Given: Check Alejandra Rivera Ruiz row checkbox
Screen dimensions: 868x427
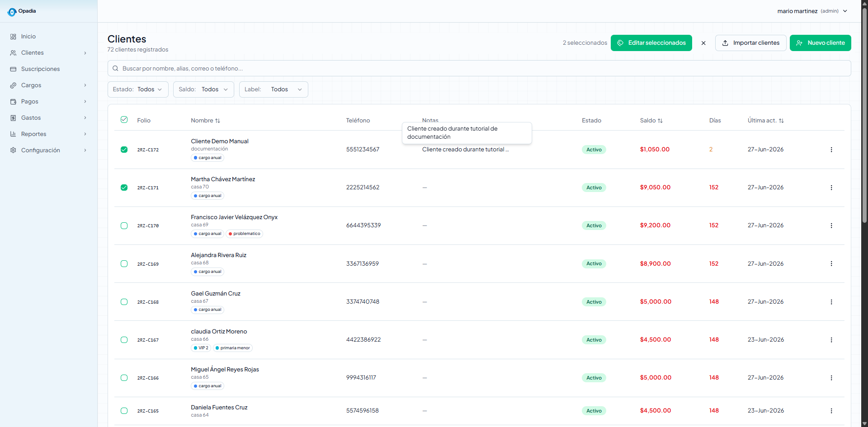Looking at the screenshot, I should coord(124,264).
